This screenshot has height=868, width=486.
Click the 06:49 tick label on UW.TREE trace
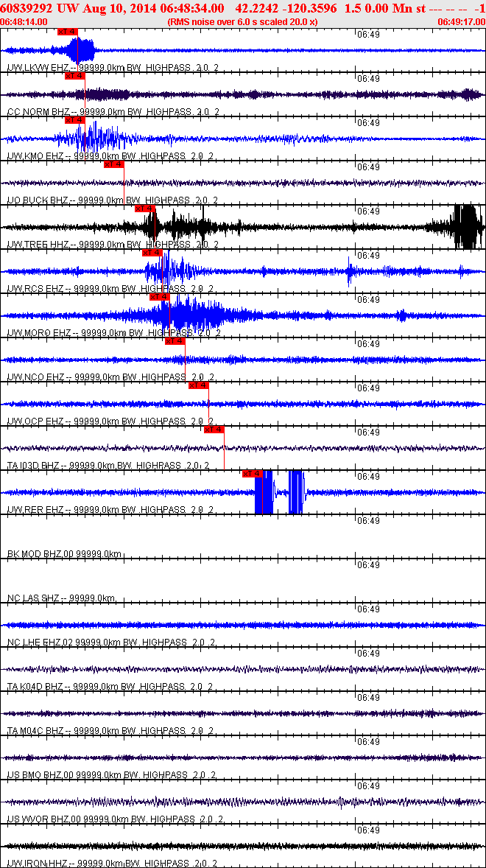pyautogui.click(x=367, y=211)
